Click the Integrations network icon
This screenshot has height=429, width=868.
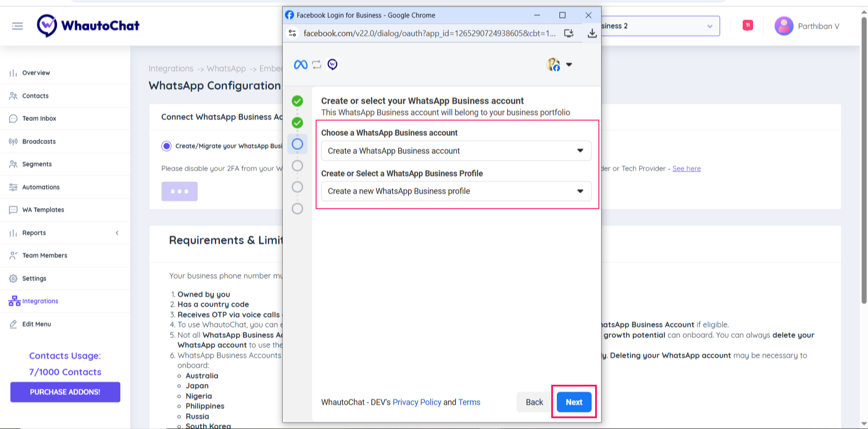(14, 301)
